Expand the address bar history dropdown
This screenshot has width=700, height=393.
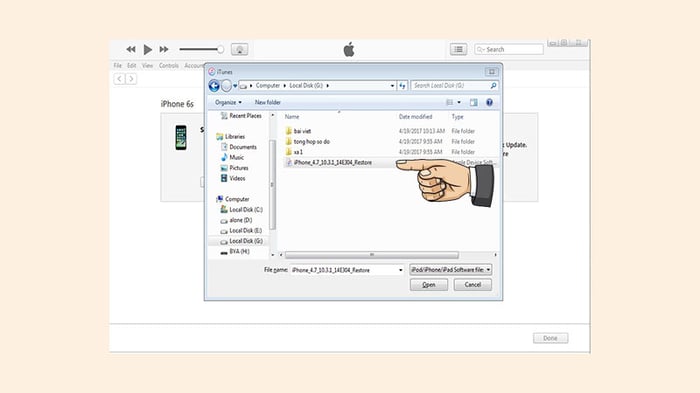click(392, 86)
